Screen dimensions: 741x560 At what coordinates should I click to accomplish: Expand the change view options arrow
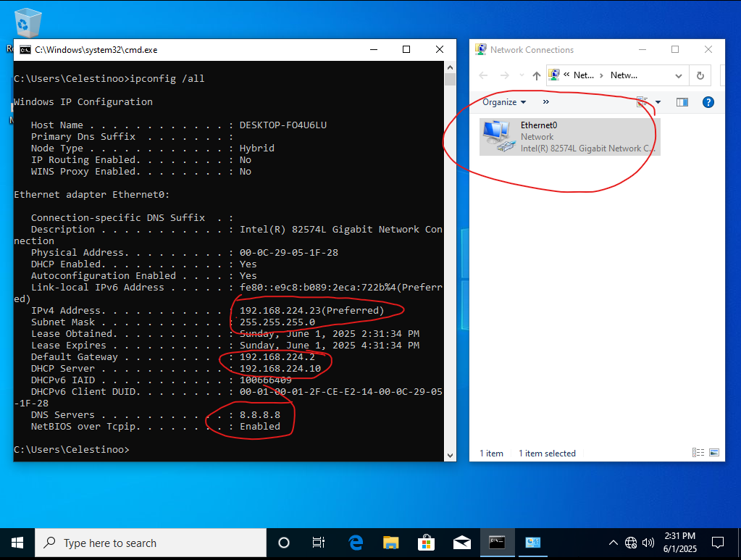point(658,102)
